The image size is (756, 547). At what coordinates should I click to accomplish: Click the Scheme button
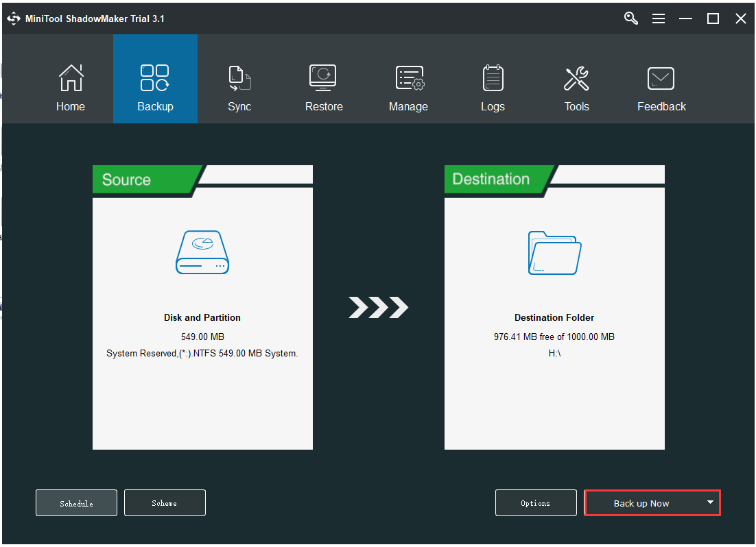(165, 503)
